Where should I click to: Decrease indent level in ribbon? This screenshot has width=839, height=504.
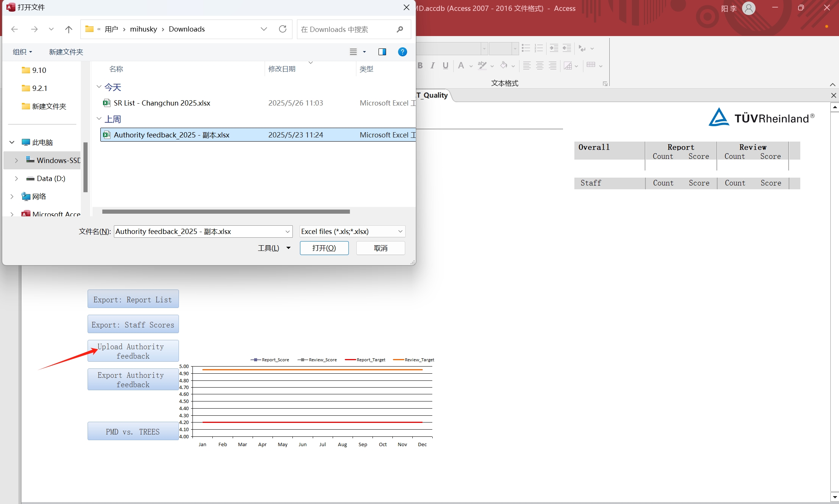567,48
